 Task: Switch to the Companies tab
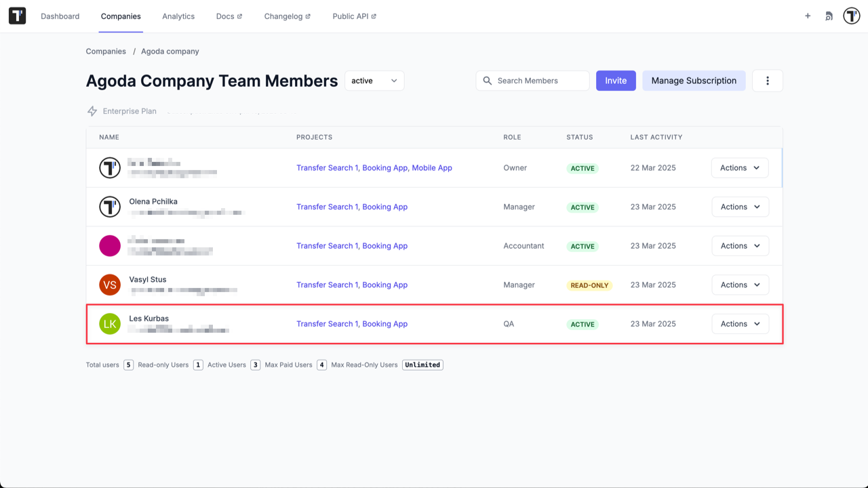coord(121,16)
